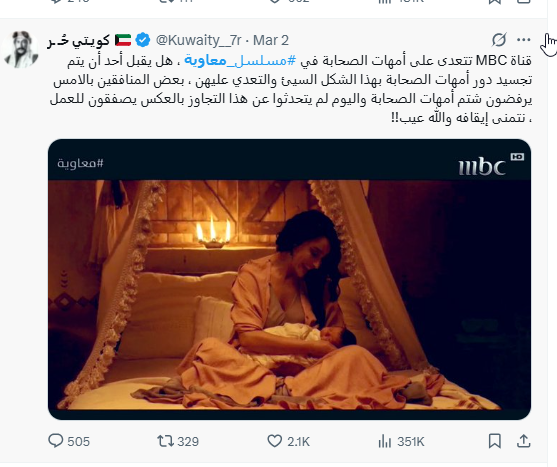Repost the tweet with 329 reposts
The width and height of the screenshot is (557, 467).
[x=165, y=441]
